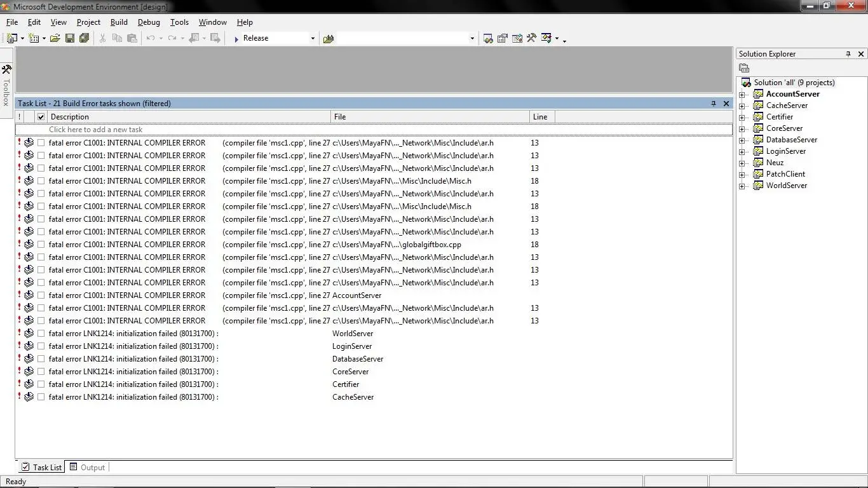Viewport: 868px width, 488px height.
Task: Click the toolbar icon right of the Toolbox icon
Action: pos(546,38)
